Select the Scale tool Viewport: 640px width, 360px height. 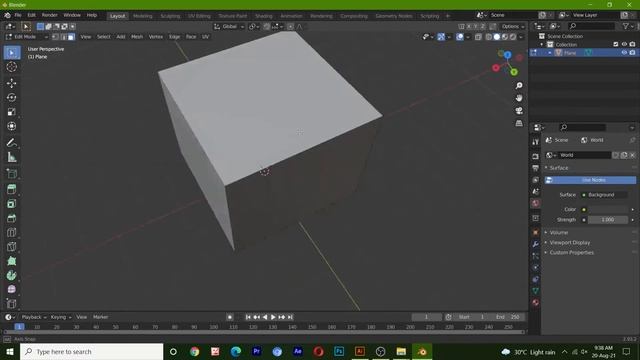click(x=12, y=112)
